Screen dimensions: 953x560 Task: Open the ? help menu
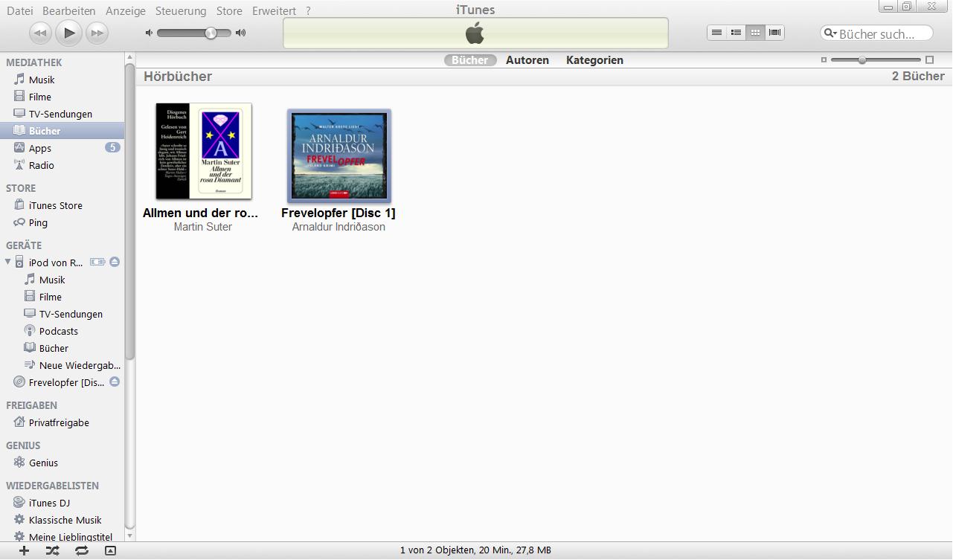pos(308,10)
